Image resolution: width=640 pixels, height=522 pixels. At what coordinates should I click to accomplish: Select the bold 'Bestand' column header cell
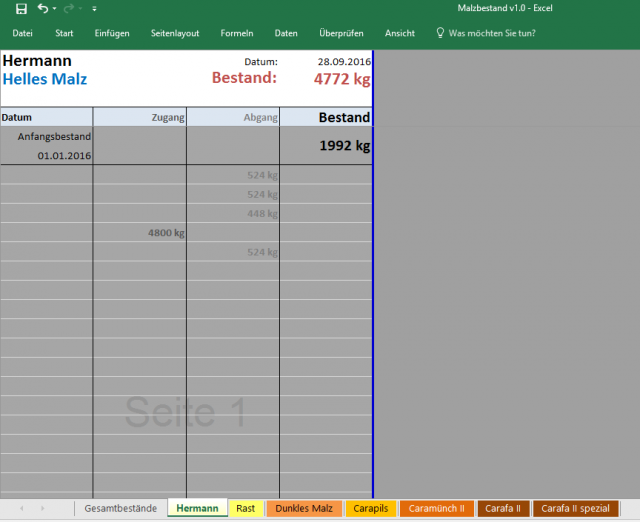(326, 118)
